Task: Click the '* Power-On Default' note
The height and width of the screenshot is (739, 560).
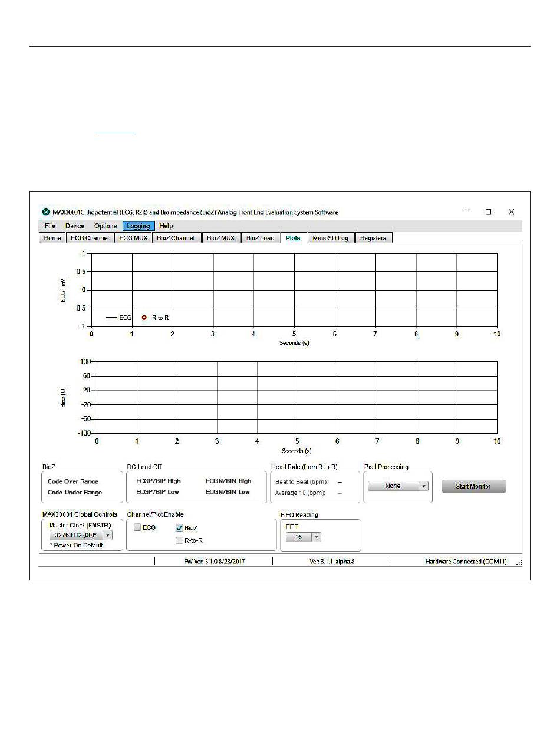Action: [77, 545]
